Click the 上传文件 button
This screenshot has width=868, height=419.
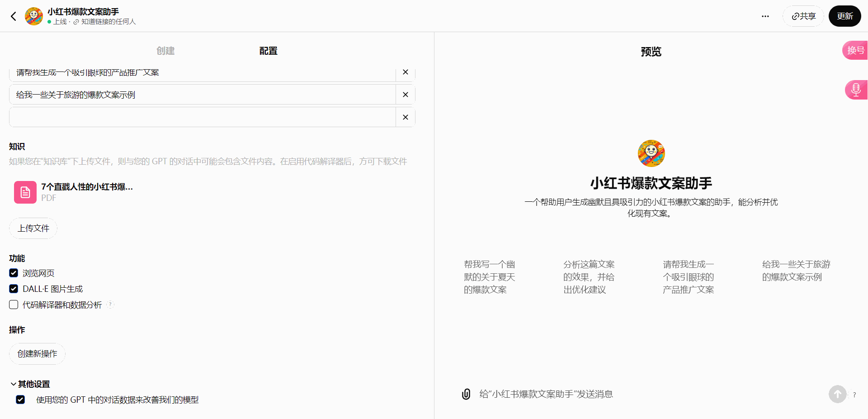[33, 228]
